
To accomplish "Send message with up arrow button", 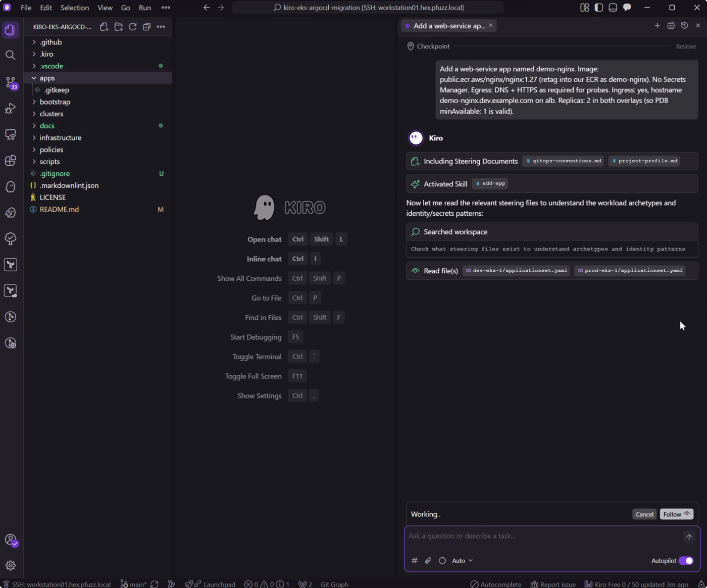I will point(689,537).
